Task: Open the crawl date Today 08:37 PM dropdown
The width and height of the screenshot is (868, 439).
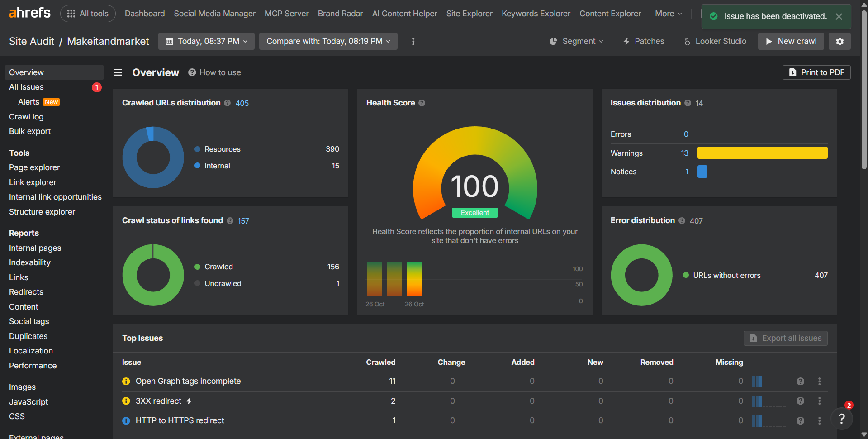Action: tap(206, 41)
